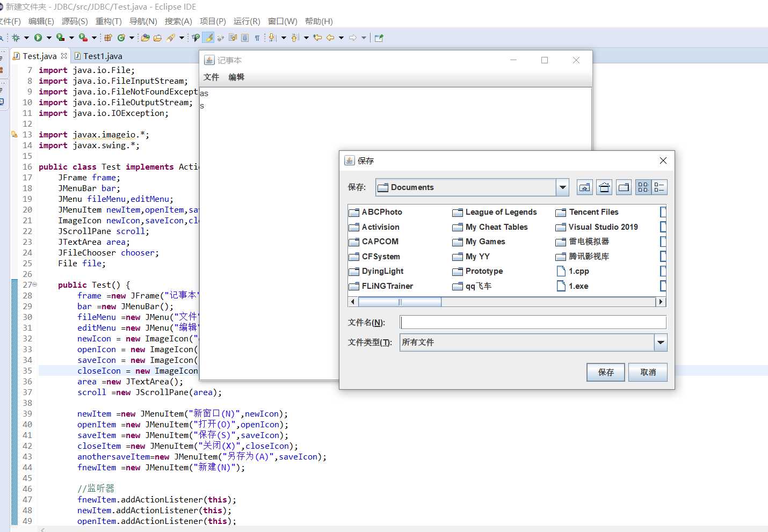Click the 文件名 file name input field
768x532 pixels.
(533, 322)
